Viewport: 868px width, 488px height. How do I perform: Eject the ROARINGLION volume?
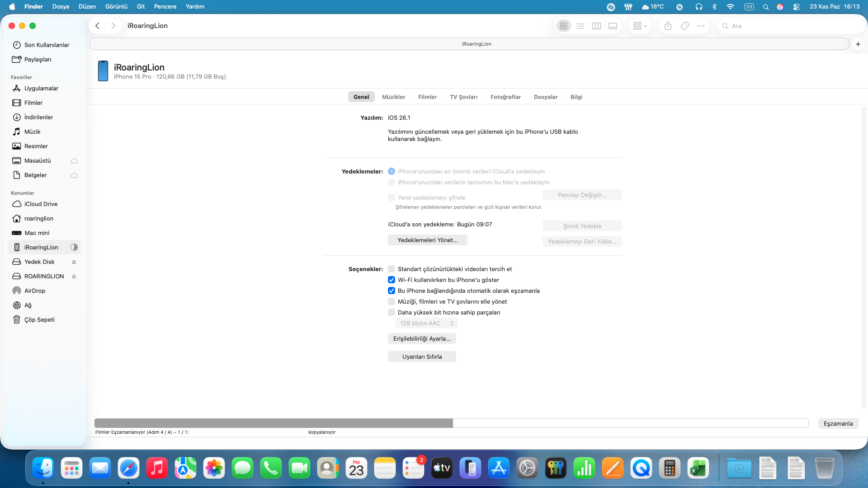click(x=74, y=276)
